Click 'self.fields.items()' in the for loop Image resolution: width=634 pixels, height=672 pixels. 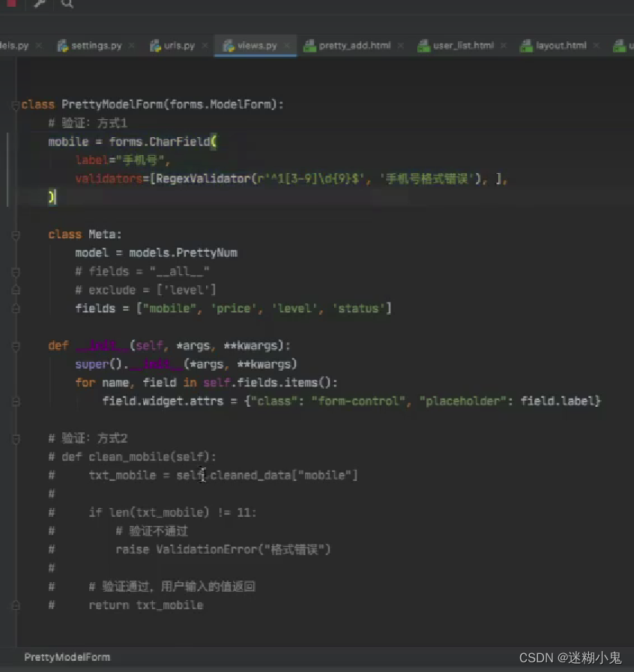point(267,383)
